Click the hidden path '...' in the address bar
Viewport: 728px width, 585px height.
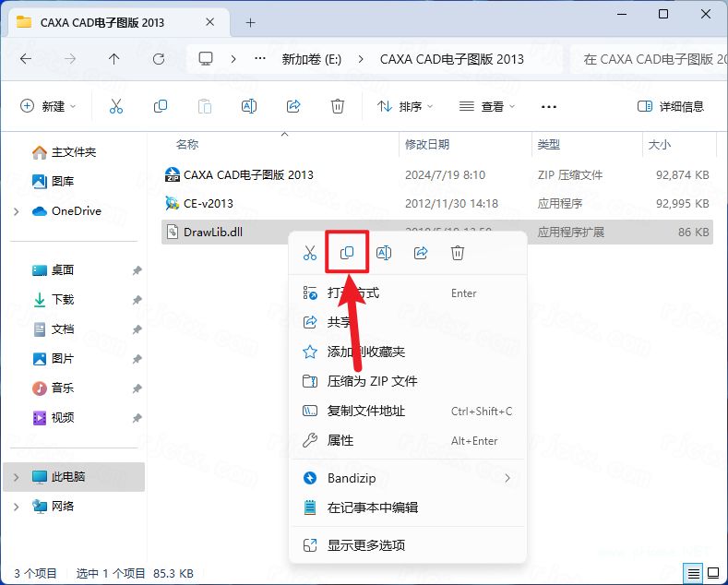pyautogui.click(x=260, y=58)
